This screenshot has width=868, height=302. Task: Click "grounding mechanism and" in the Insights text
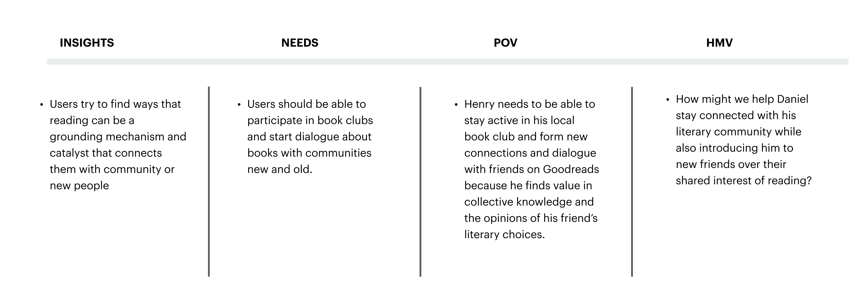coord(118,137)
